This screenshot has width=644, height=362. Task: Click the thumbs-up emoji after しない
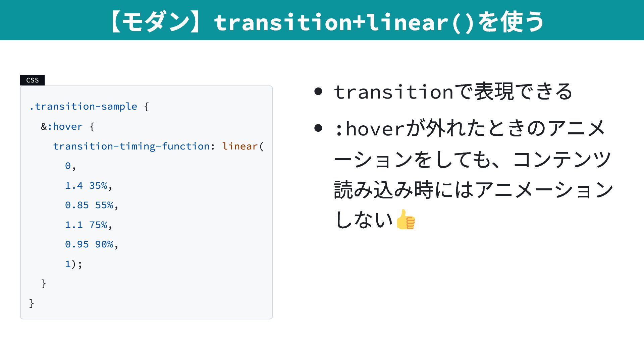(406, 220)
